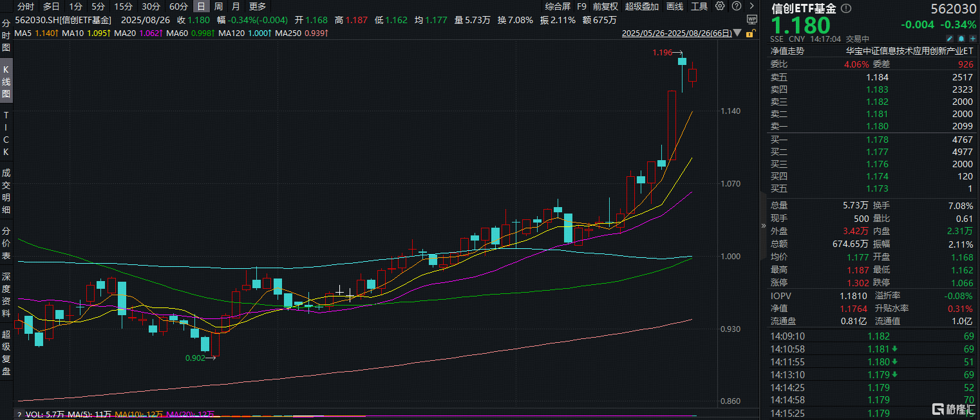The height and width of the screenshot is (420, 980).
Task: Switch to the 多日 period tab
Action: pyautogui.click(x=52, y=6)
